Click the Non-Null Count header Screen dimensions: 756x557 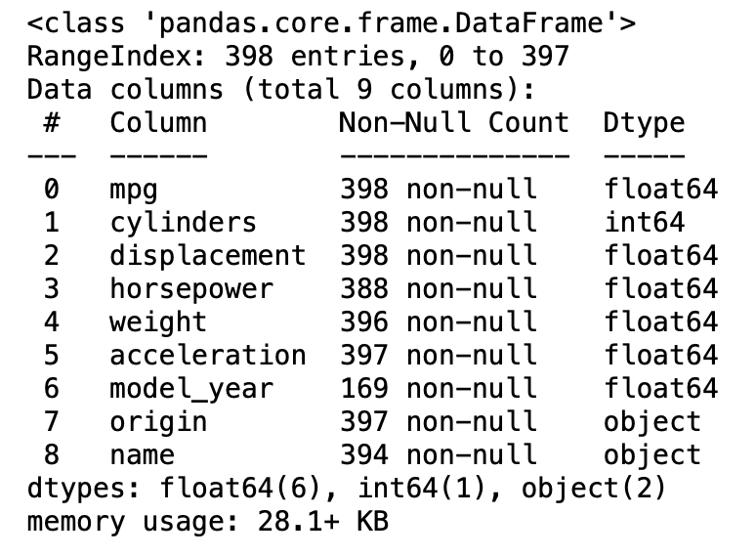454,122
